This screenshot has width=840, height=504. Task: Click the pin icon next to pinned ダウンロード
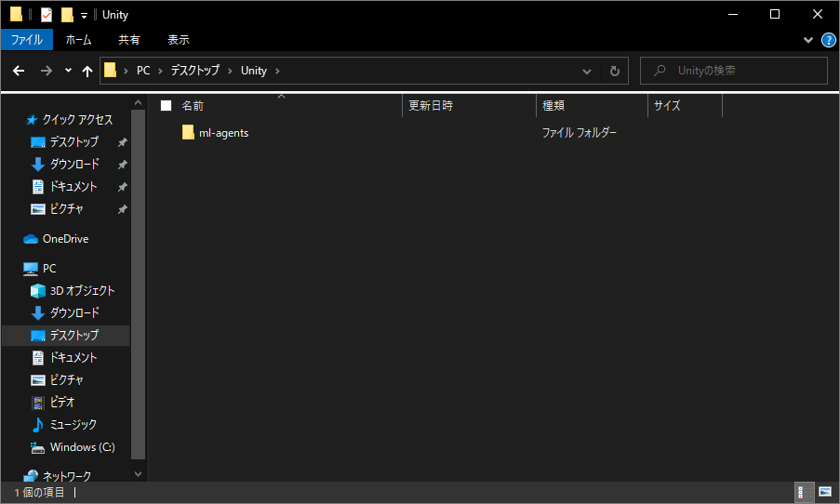pos(122,165)
